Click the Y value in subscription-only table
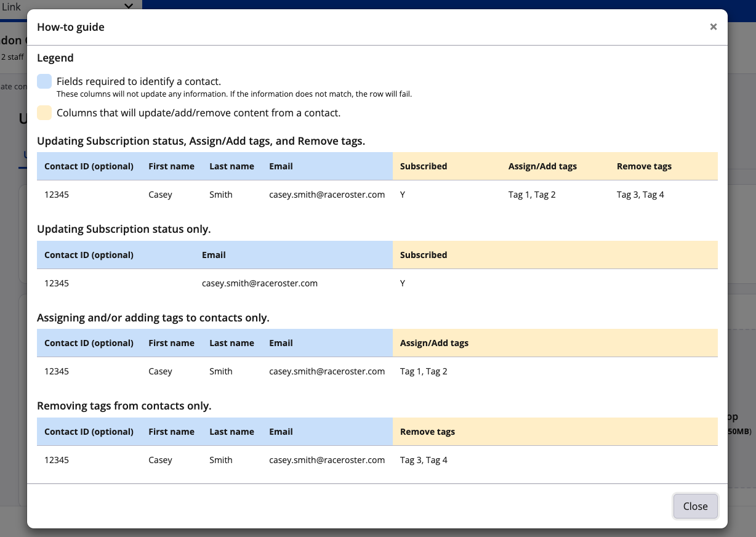756x537 pixels. pos(403,283)
